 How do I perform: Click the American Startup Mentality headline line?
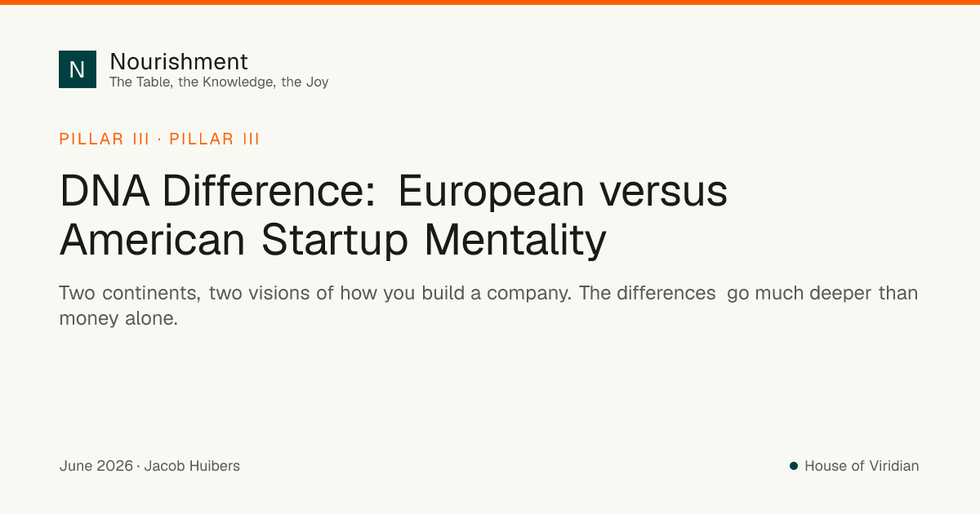click(x=333, y=240)
